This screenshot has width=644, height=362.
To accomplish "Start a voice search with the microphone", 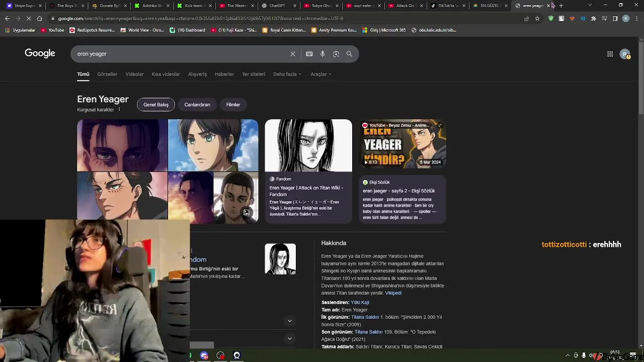I will coord(323,54).
